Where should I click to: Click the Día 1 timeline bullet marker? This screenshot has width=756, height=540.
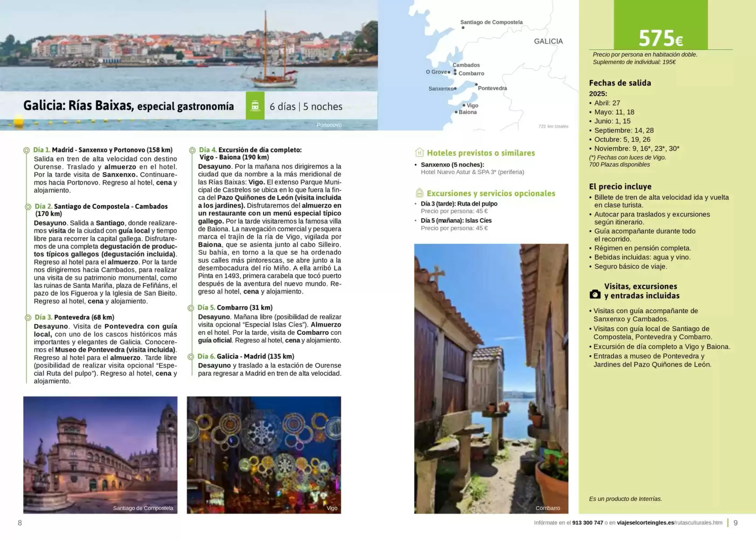point(27,150)
